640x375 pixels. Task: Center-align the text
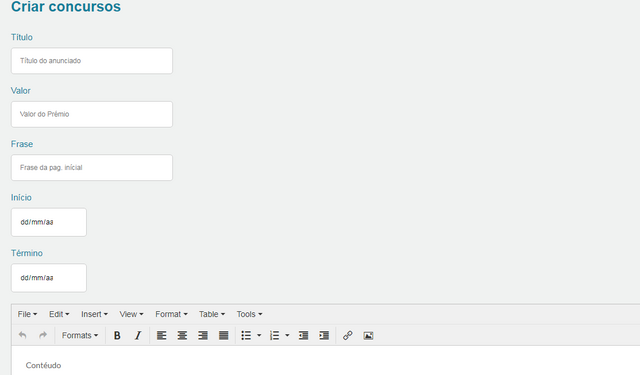(182, 335)
